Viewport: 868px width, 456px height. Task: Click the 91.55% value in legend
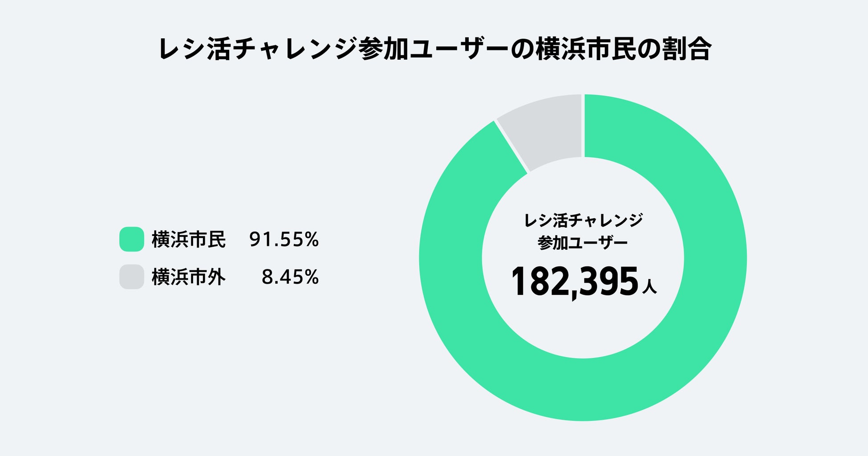click(x=284, y=240)
